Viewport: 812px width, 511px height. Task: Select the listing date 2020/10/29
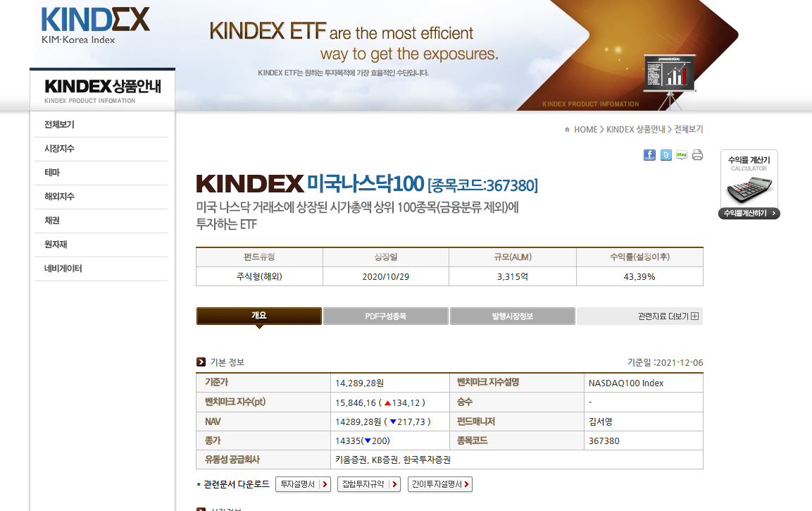[x=386, y=277]
